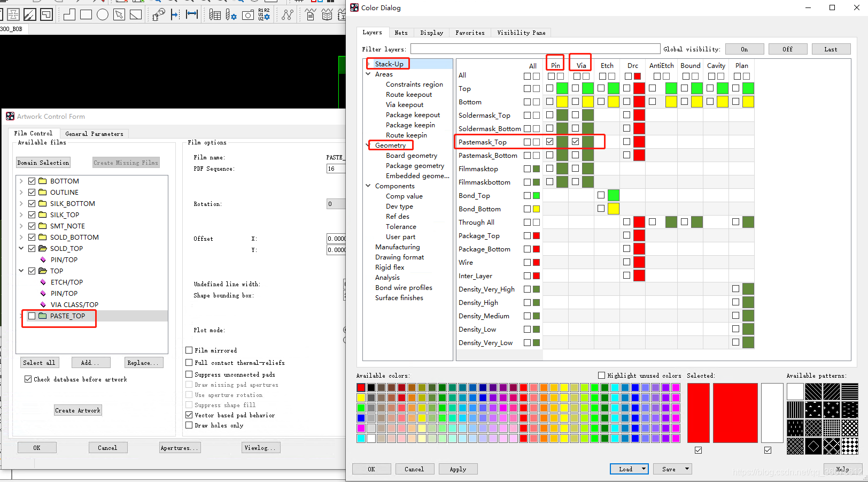The width and height of the screenshot is (868, 482).
Task: Click the diagonal line box toolbar icon
Action: tap(30, 14)
